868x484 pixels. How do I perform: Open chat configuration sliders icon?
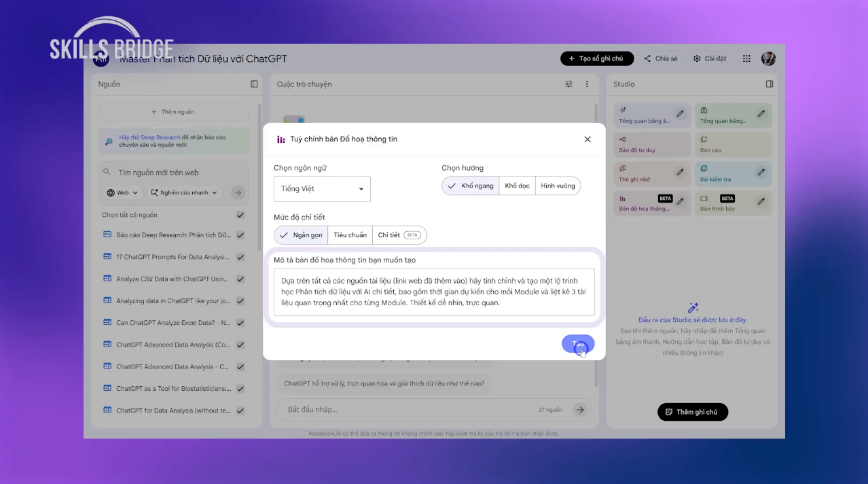(569, 84)
